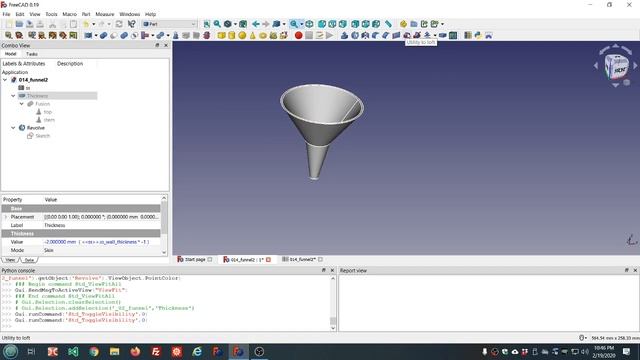
Task: Select the top cone item in the tree
Action: click(x=44, y=112)
